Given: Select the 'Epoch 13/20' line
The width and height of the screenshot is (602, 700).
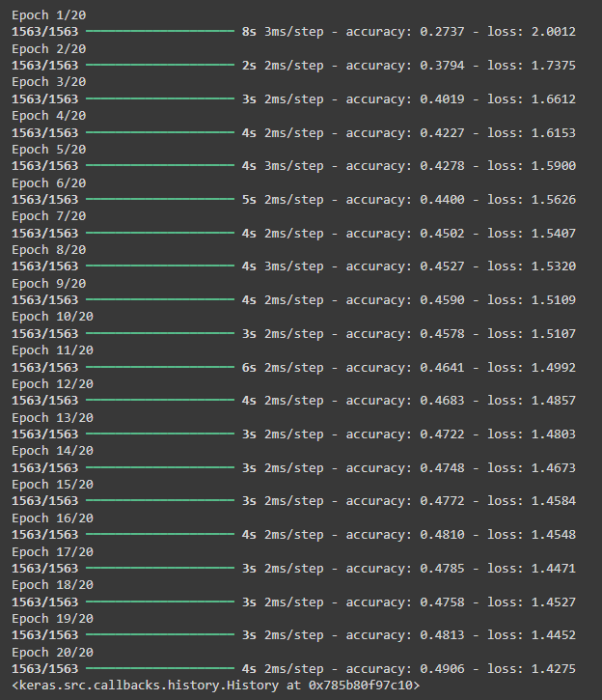Looking at the screenshot, I should [52, 418].
